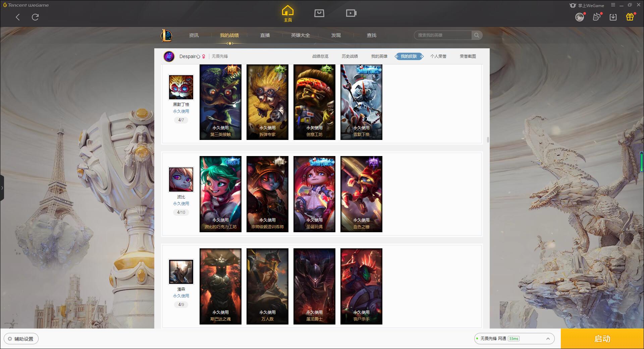Click the 永久使用 label under 潘森
This screenshot has height=349, width=644.
[x=181, y=296]
